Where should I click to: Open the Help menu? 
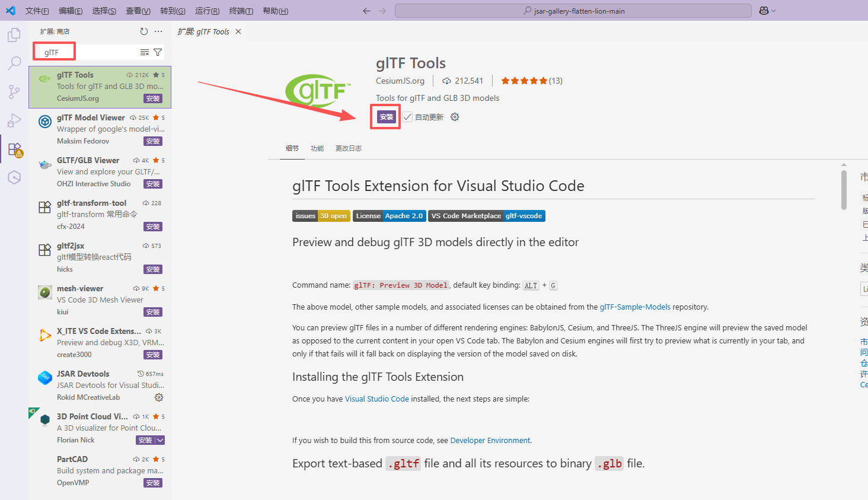275,11
